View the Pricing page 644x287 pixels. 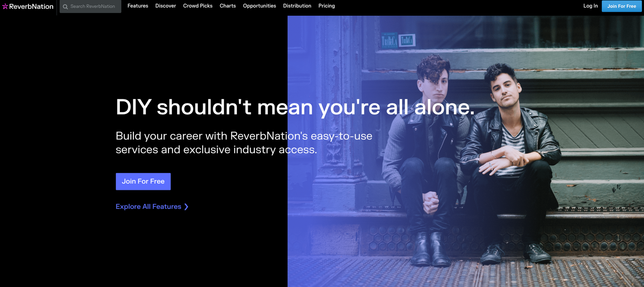326,6
